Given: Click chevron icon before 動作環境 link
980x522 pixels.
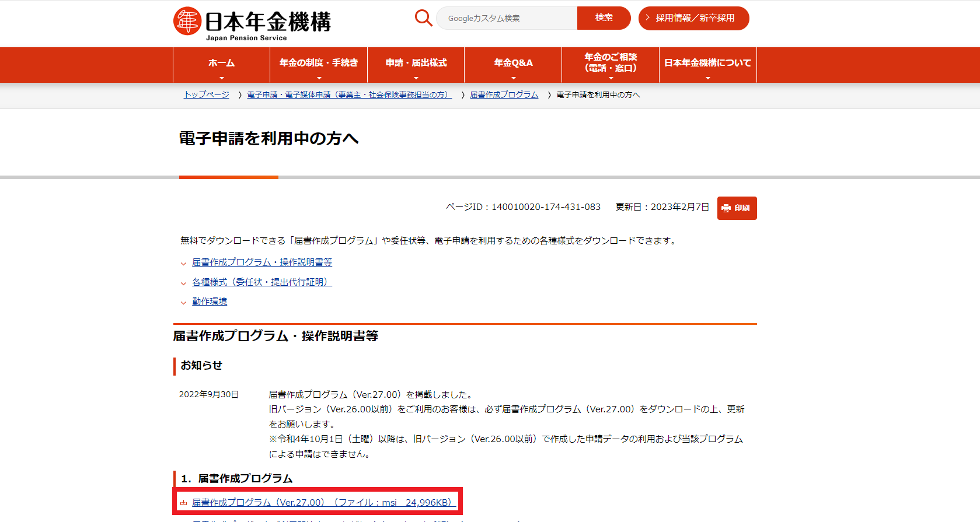Looking at the screenshot, I should pyautogui.click(x=183, y=302).
